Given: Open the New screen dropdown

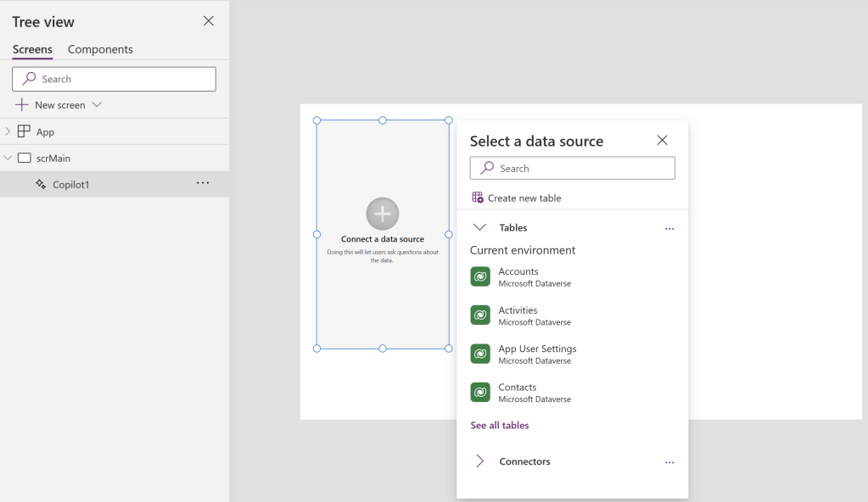Looking at the screenshot, I should coord(96,105).
